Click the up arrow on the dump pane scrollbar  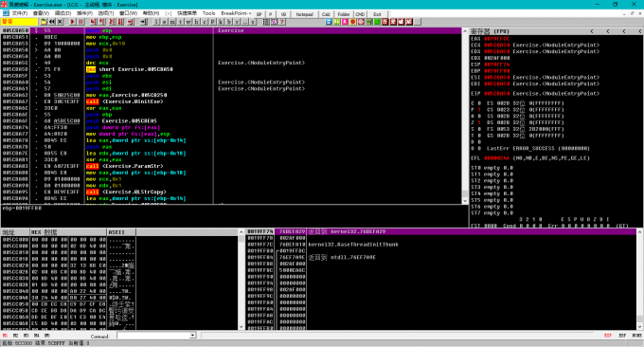point(241,232)
